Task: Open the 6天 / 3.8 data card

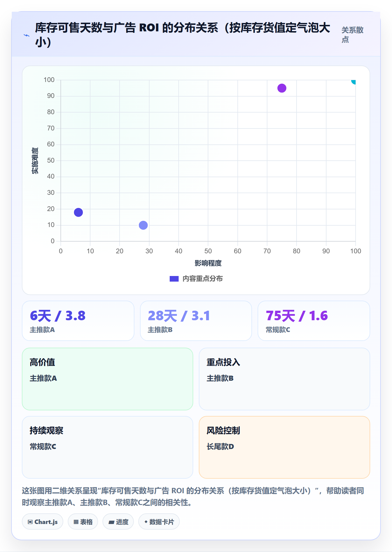Action: (78, 321)
